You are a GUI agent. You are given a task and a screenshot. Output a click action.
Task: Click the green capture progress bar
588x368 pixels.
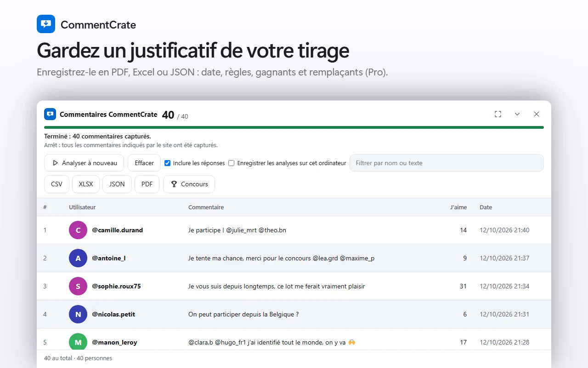(x=294, y=127)
